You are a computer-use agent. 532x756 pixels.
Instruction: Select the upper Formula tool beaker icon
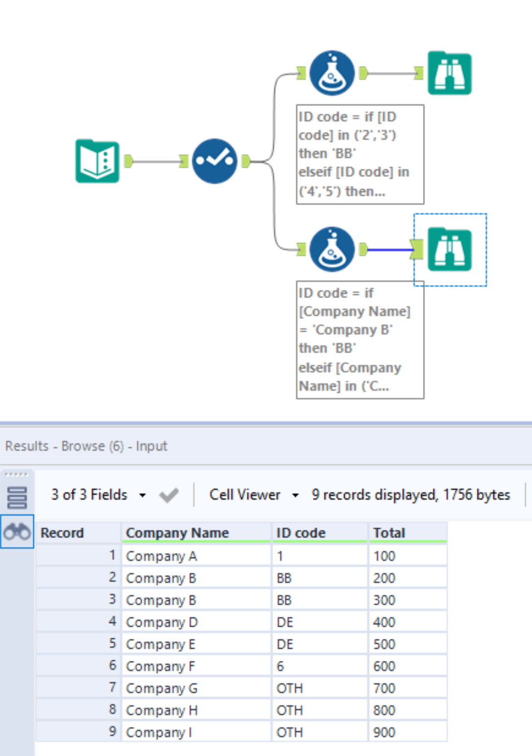(332, 72)
